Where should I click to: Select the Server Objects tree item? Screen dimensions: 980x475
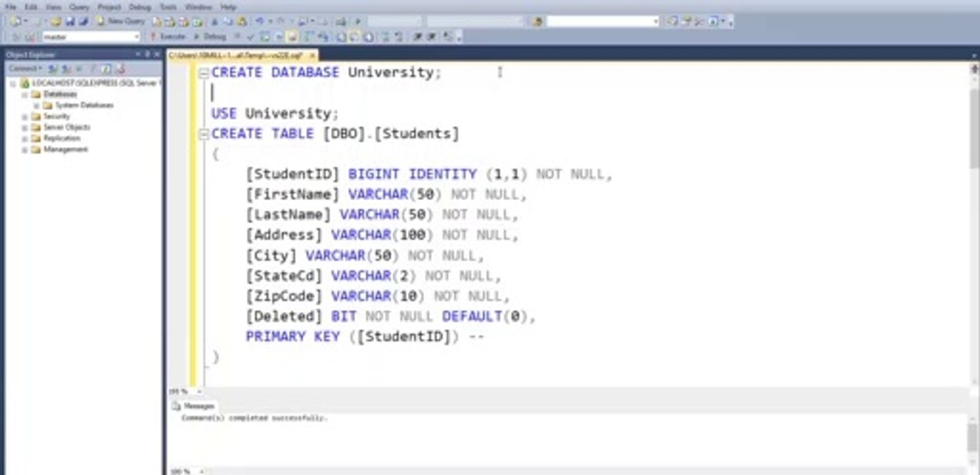pos(67,127)
